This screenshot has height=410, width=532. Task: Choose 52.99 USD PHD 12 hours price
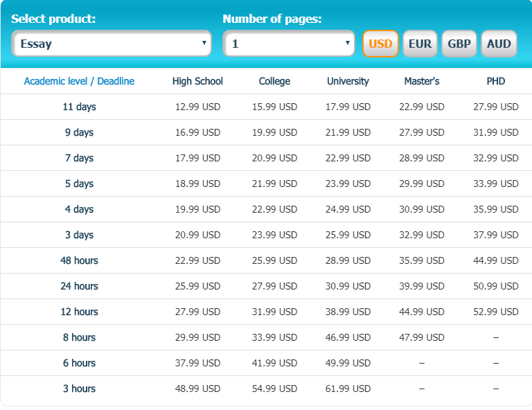[x=496, y=312]
